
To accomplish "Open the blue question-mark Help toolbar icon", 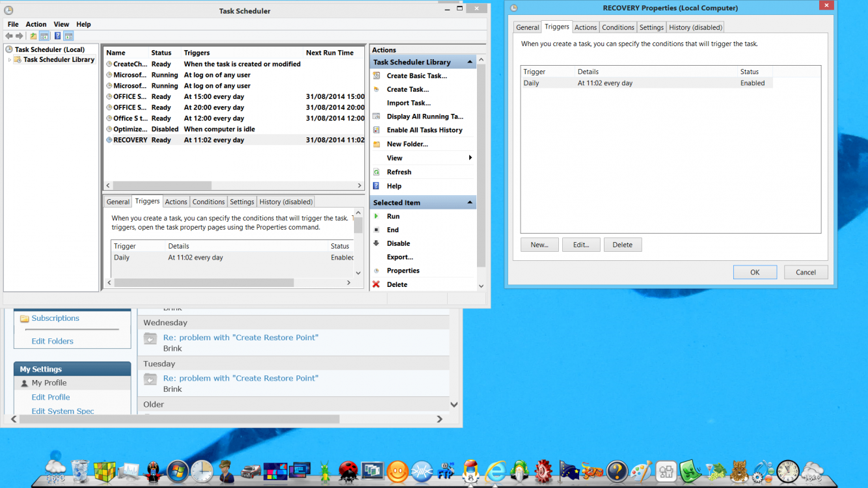I will coord(57,36).
